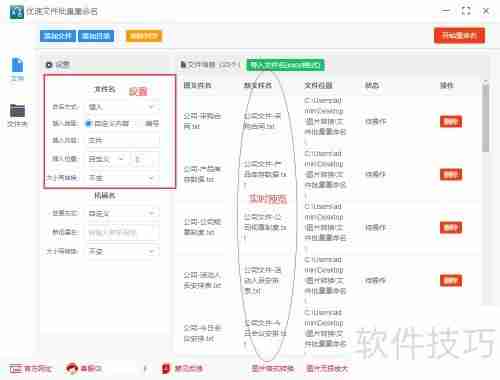Open the 图片无损放大 link
The height and width of the screenshot is (380, 500).
[x=327, y=368]
